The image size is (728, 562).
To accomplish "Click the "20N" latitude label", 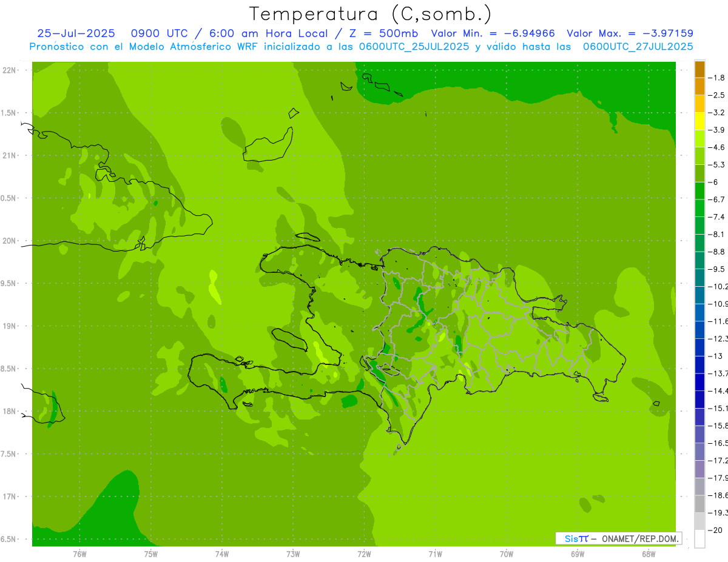I will click(x=9, y=241).
